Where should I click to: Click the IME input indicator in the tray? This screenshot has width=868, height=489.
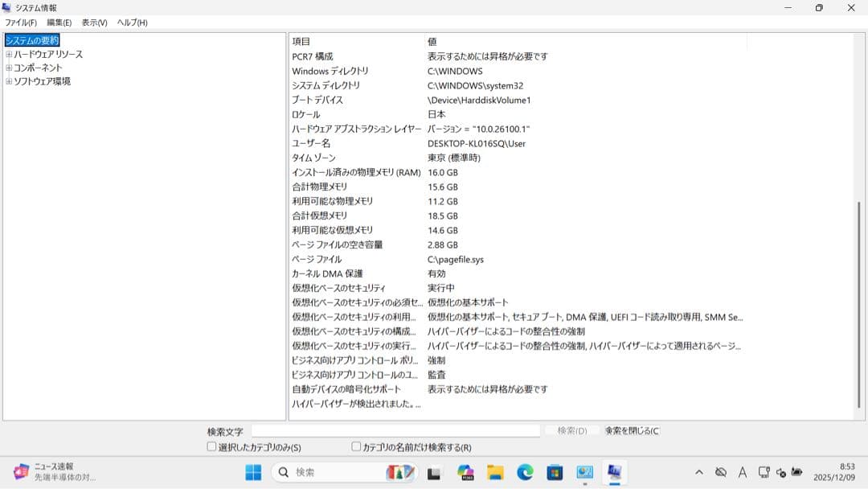(742, 474)
